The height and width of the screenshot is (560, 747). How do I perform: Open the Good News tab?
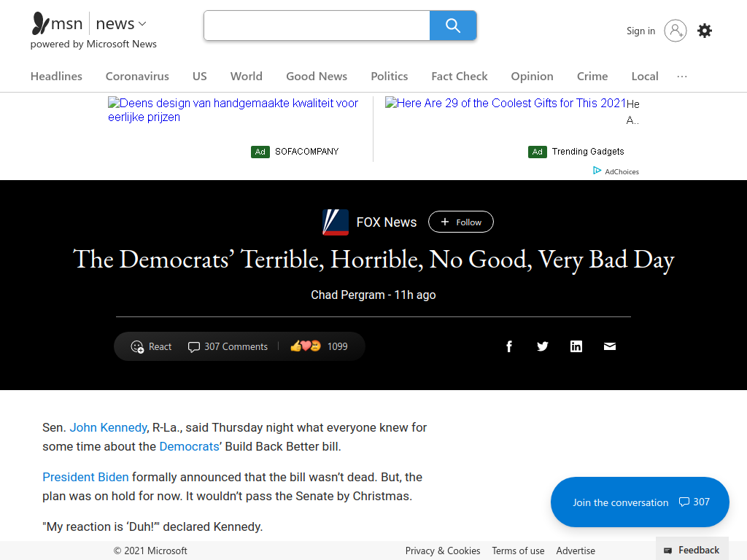point(317,77)
